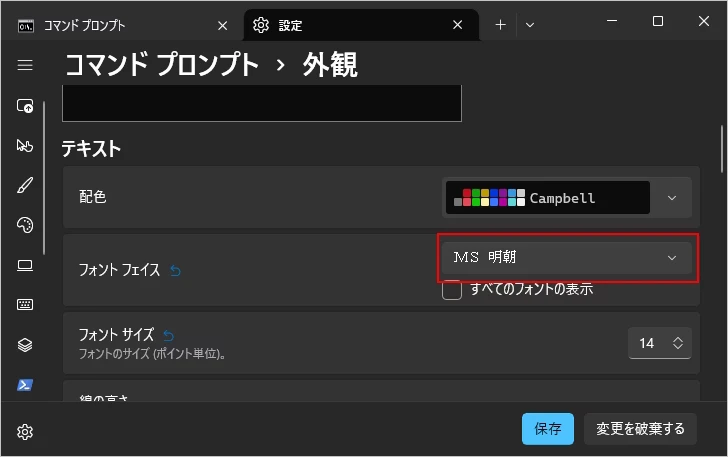Viewport: 728px width, 457px height.
Task: Open the Campbell color scheme dropdown
Action: tap(566, 198)
